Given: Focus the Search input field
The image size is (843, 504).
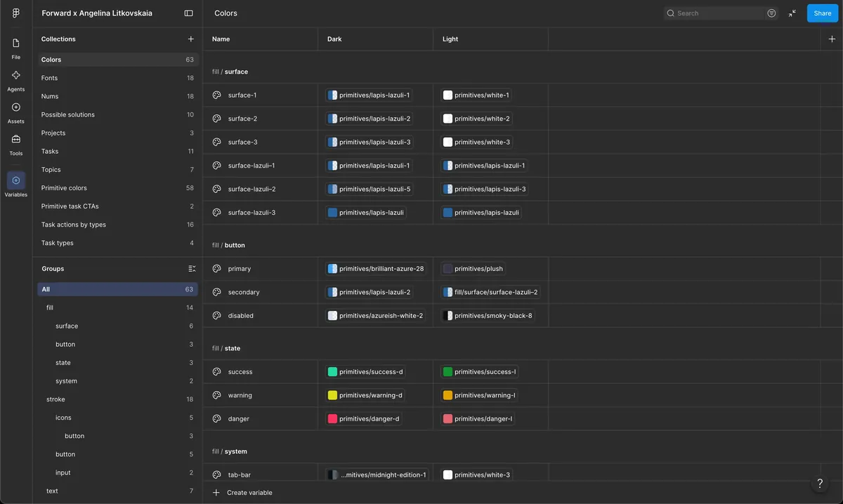Looking at the screenshot, I should pos(721,13).
